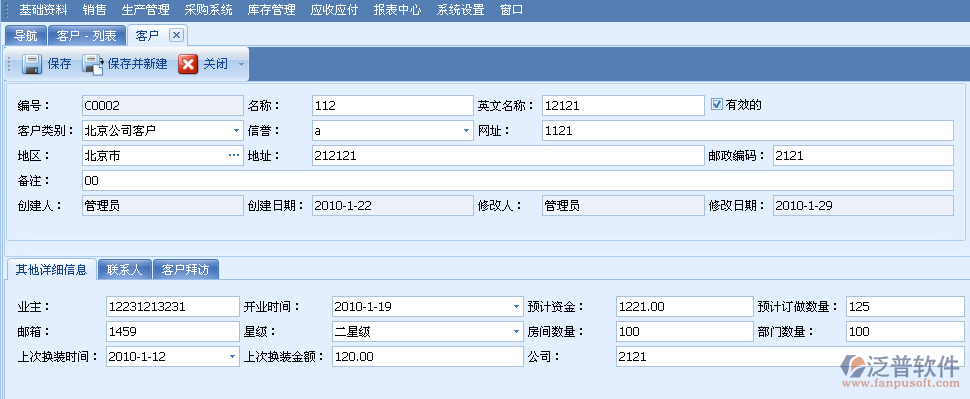
Task: Click the red close (关闭) X icon
Action: [188, 64]
